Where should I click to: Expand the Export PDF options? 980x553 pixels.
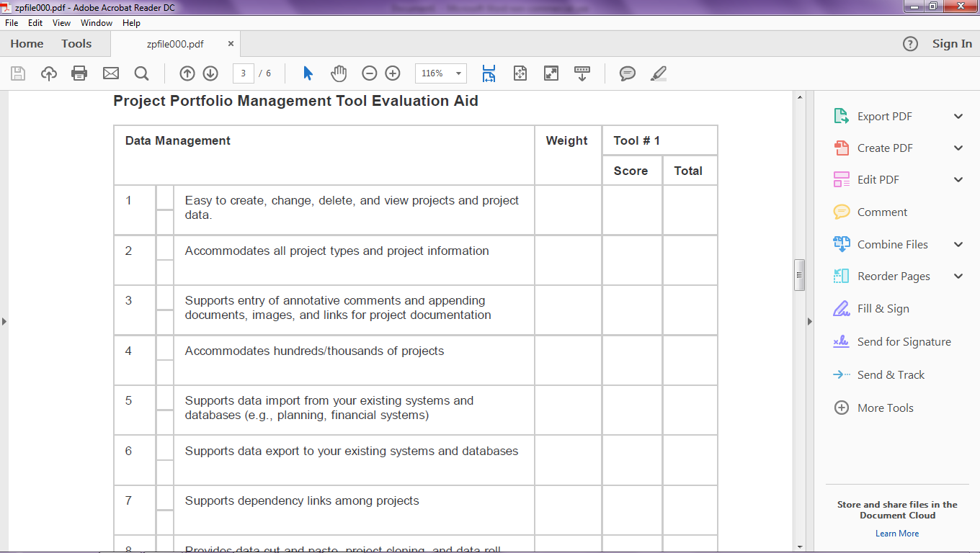tap(958, 116)
